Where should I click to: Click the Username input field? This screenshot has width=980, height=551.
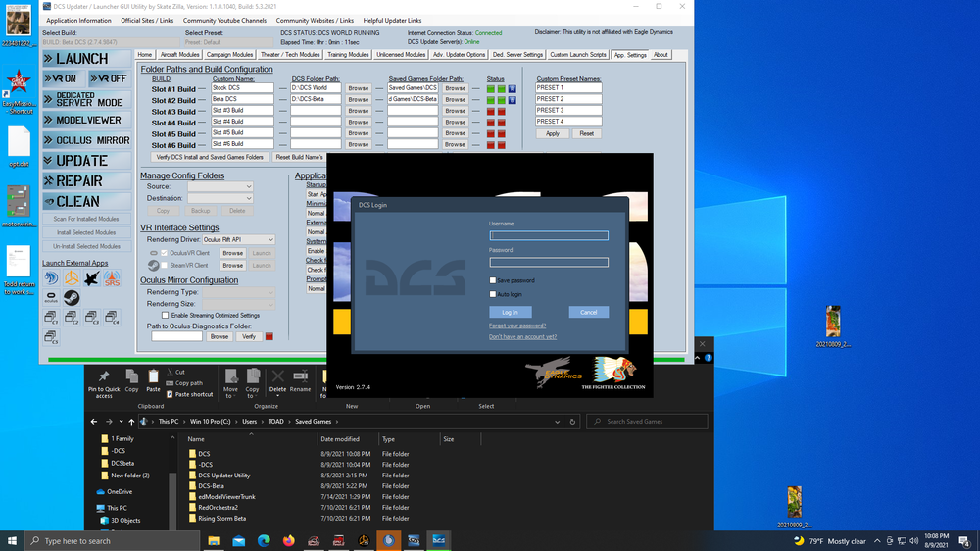tap(549, 235)
